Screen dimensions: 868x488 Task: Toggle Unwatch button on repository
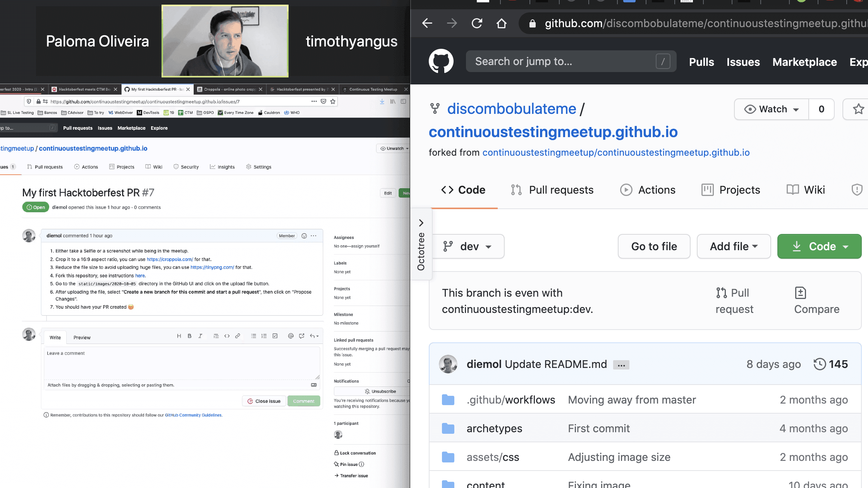(x=394, y=148)
